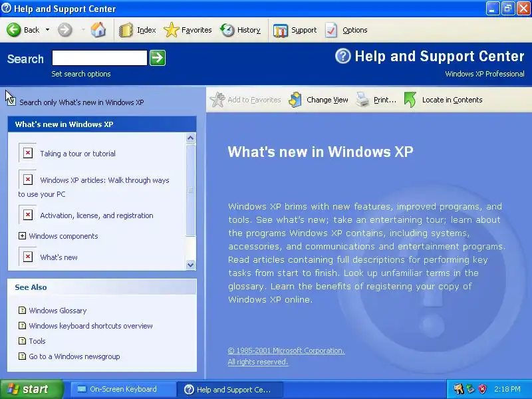
Task: Click the Locate in Contents arrow icon
Action: [410, 100]
